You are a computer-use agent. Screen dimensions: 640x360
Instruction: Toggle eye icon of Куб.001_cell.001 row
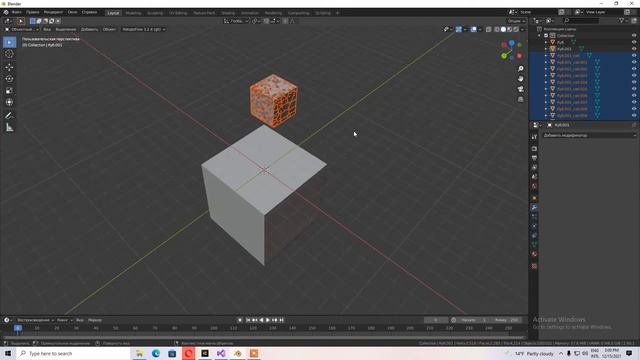pos(634,62)
